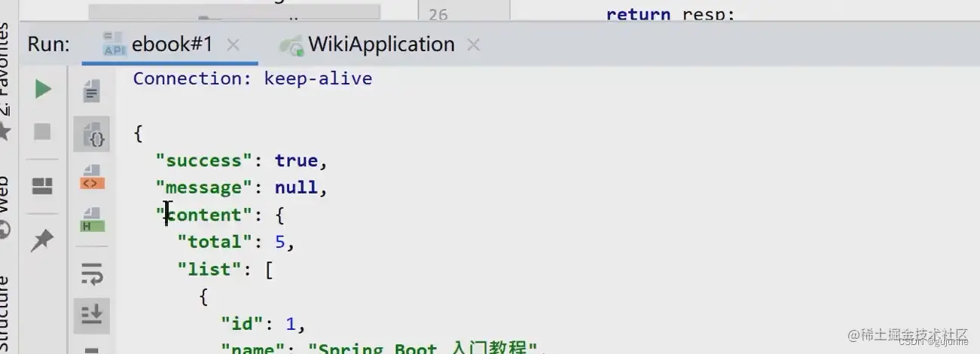Viewport: 980px width, 354px height.
Task: Click the grey Stop square button
Action: coord(43,133)
